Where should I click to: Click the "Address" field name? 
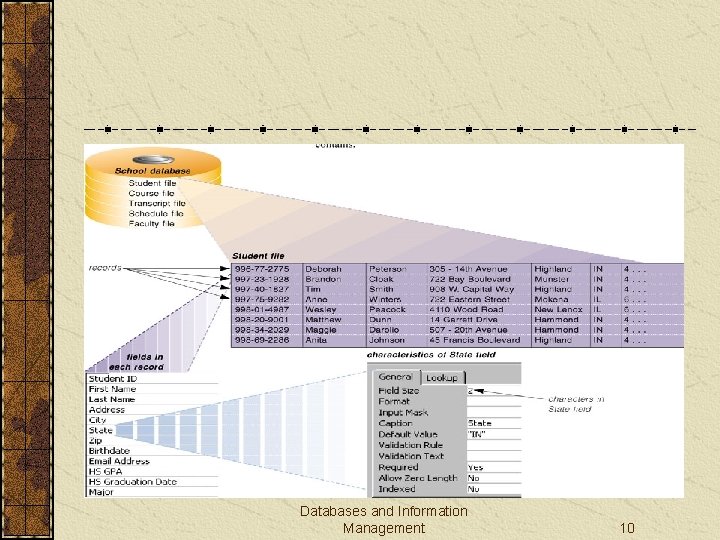pos(107,410)
